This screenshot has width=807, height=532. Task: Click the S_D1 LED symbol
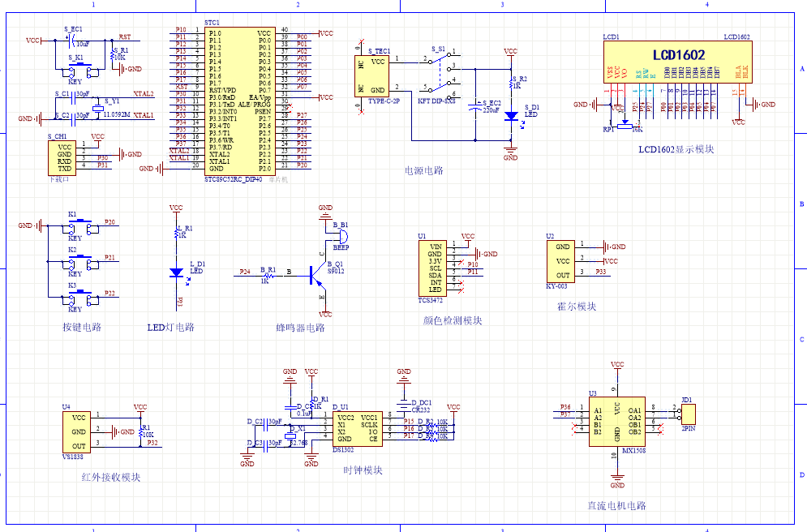point(511,116)
